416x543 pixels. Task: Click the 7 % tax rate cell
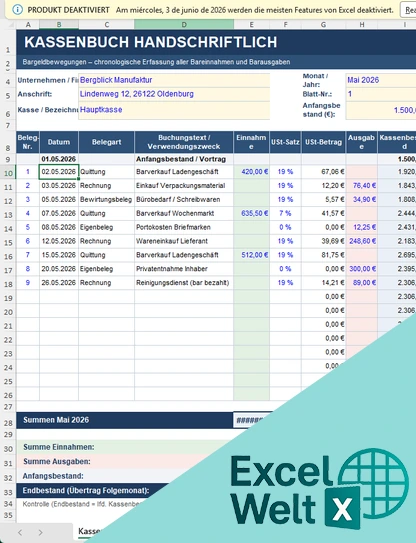[x=285, y=214]
